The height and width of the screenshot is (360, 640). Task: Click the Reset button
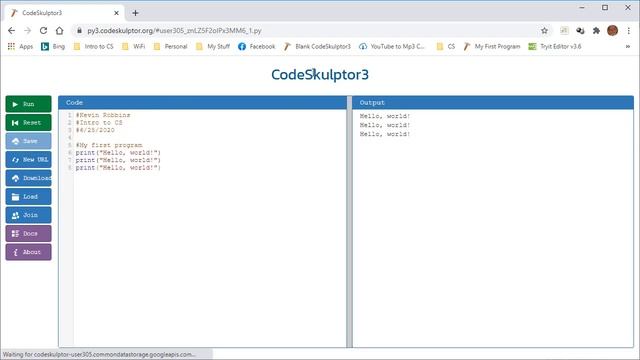29,122
